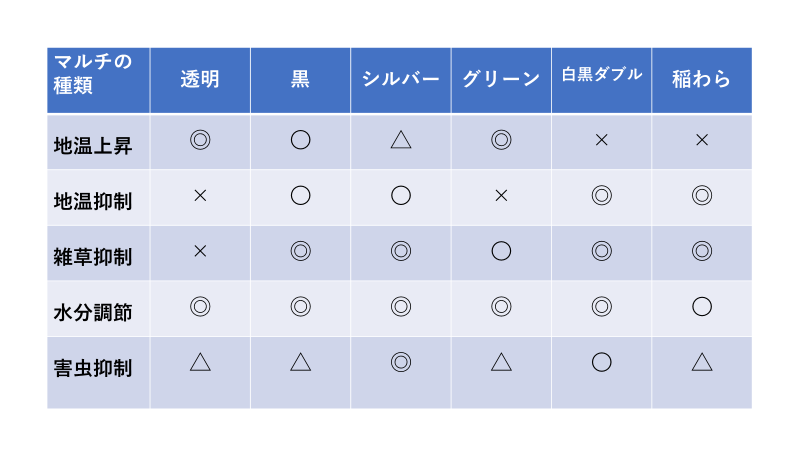Select the 稲わら column header
This screenshot has height=450, width=800.
tap(702, 80)
